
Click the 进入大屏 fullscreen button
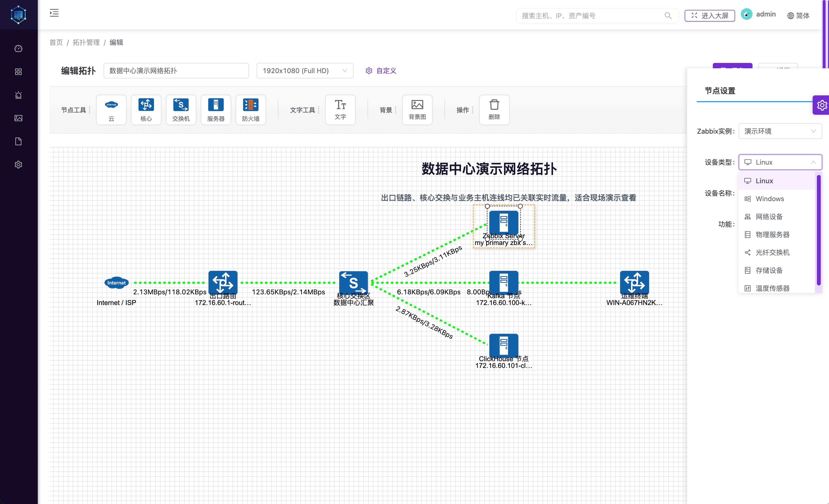[x=710, y=15]
